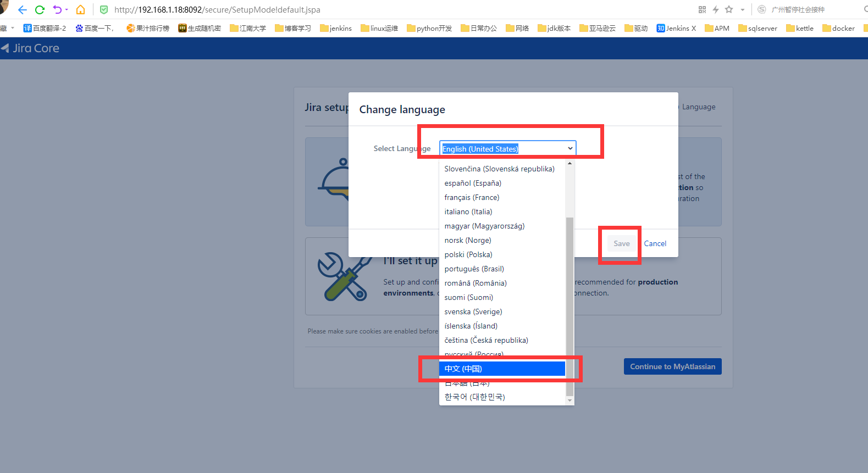Open the jenkins bookmark folder

pos(336,28)
